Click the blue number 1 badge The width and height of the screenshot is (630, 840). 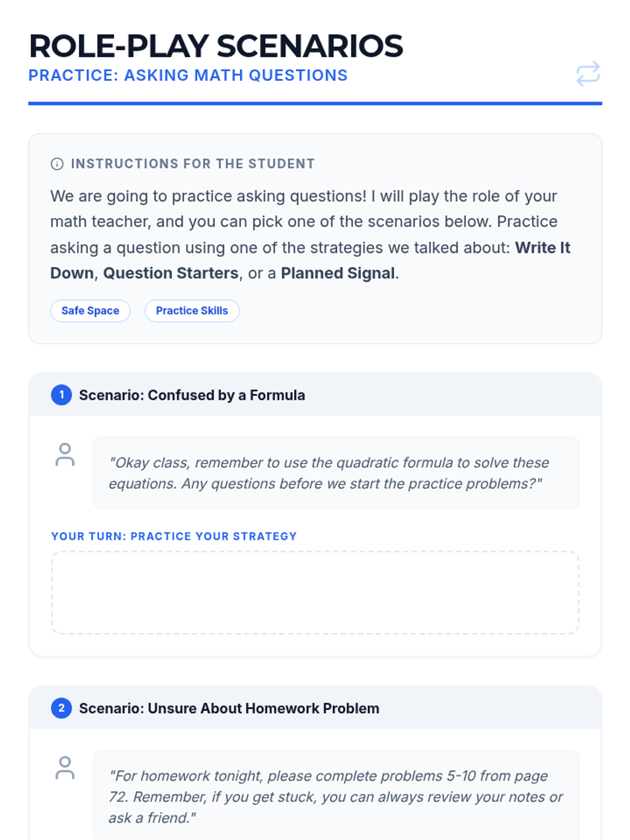pyautogui.click(x=61, y=395)
